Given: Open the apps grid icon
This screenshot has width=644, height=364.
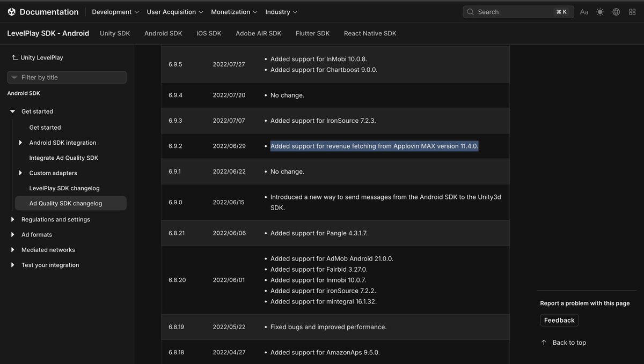Looking at the screenshot, I should pos(632,12).
